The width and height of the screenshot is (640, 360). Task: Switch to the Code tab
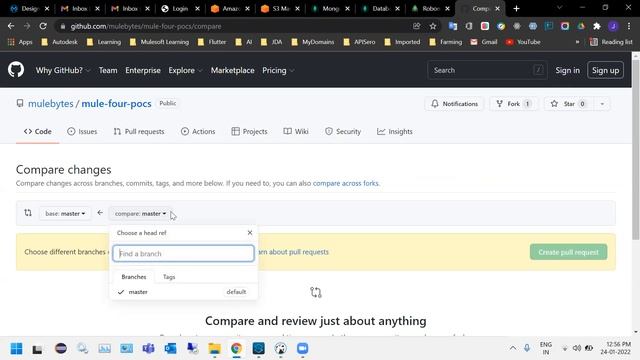coord(38,131)
